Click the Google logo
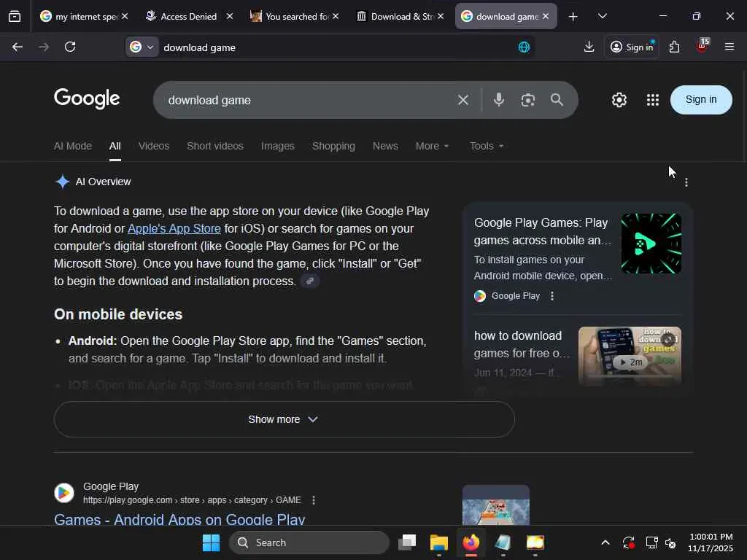The width and height of the screenshot is (747, 560). (87, 98)
